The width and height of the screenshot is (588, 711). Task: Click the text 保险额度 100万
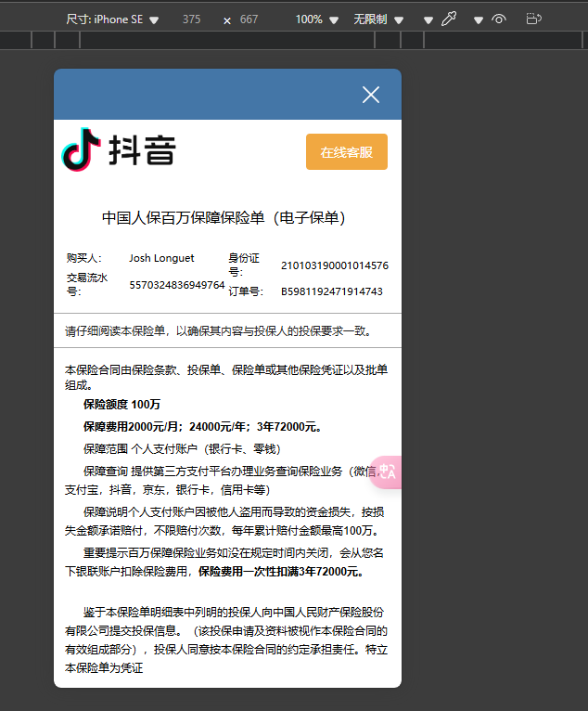pyautogui.click(x=121, y=404)
